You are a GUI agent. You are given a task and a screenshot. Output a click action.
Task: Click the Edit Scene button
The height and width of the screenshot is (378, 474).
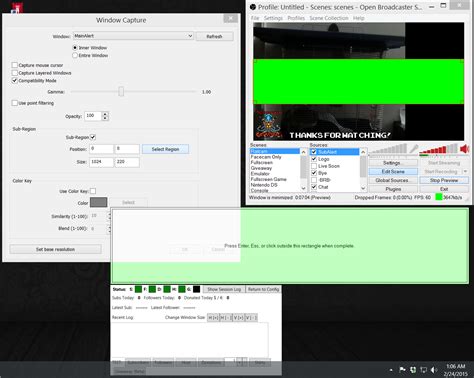point(393,171)
